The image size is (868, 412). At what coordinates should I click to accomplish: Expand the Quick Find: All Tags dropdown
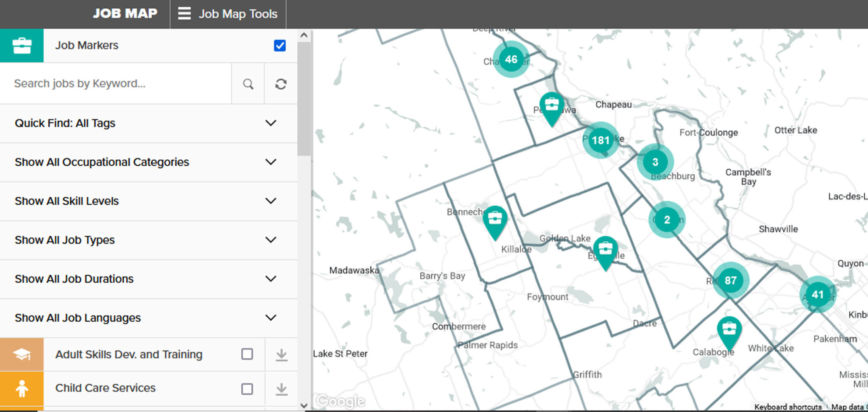coord(149,123)
